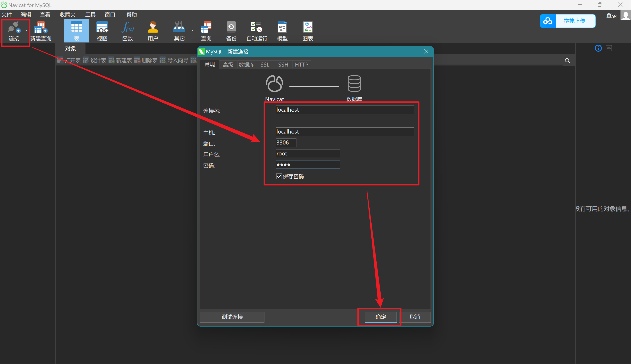Focus the 端口 port field showing 3306
631x364 pixels.
coord(286,142)
